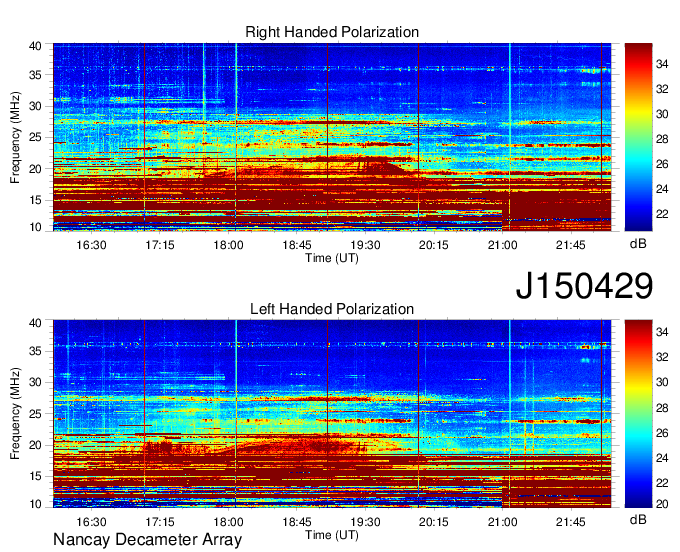The height and width of the screenshot is (552, 680).
Task: Click the 35 MHz tick of Left Handed plot
Action: pos(35,351)
